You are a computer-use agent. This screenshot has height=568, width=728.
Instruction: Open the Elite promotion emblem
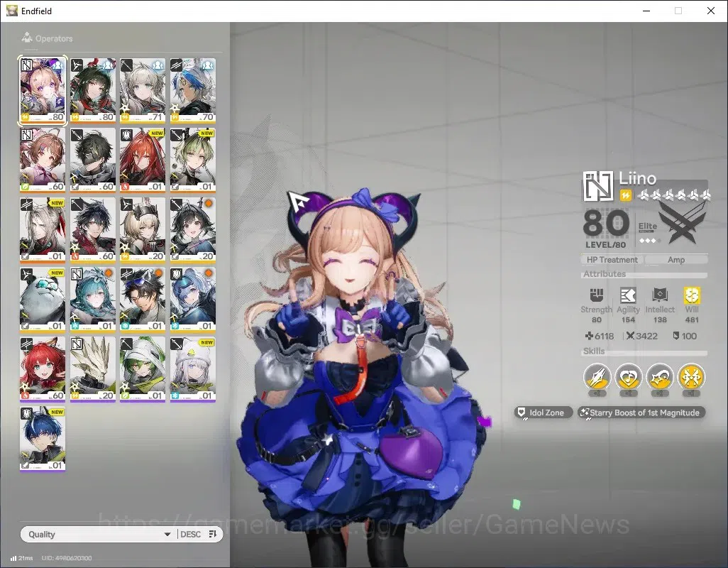682,224
